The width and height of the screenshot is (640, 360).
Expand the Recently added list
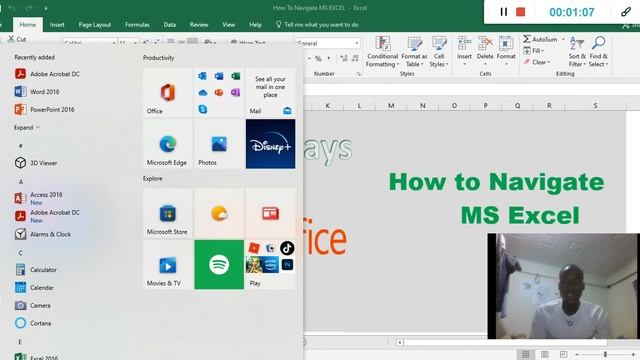point(27,127)
